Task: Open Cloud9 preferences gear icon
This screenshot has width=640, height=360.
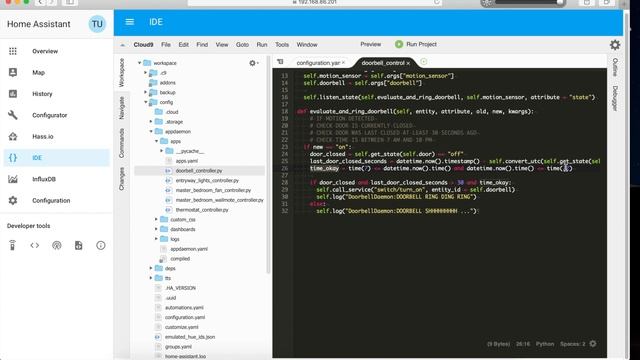Action: [x=615, y=45]
